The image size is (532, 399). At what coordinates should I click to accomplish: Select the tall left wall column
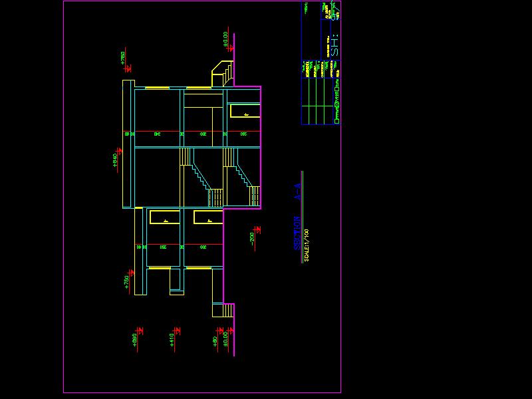coord(128,143)
